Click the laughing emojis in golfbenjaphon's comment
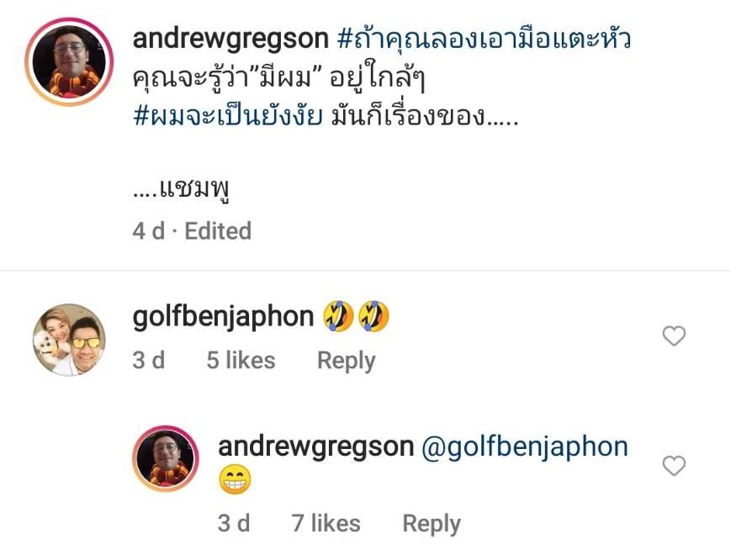Viewport: 731px width, 560px height. coord(357,316)
